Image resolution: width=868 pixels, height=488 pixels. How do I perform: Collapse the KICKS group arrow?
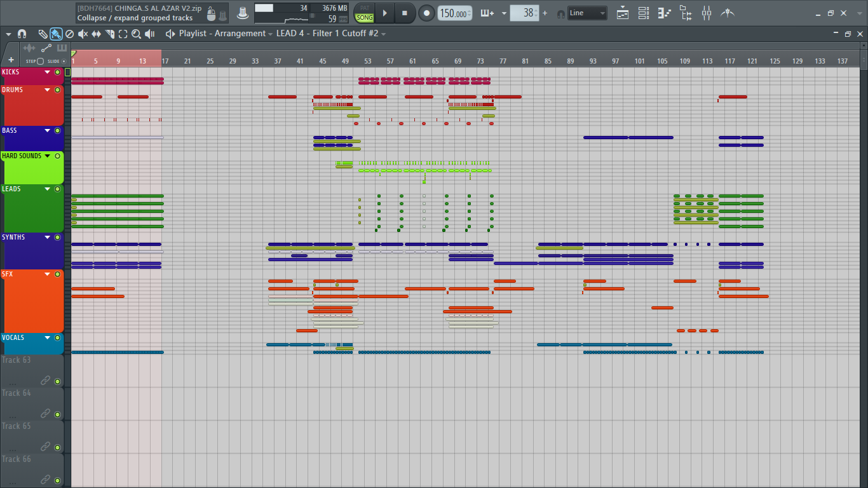(x=47, y=72)
